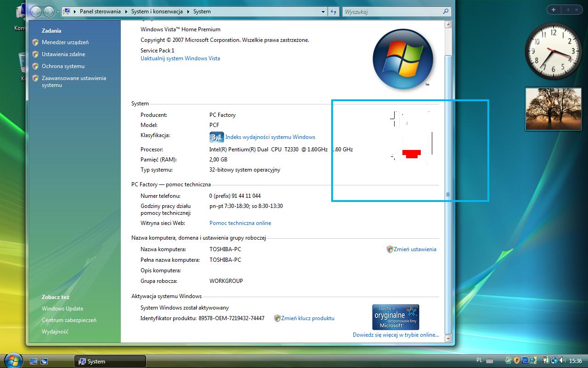Image resolution: width=588 pixels, height=368 pixels.
Task: Click the shield icon beside Zmień ustawienia
Action: pyautogui.click(x=390, y=249)
